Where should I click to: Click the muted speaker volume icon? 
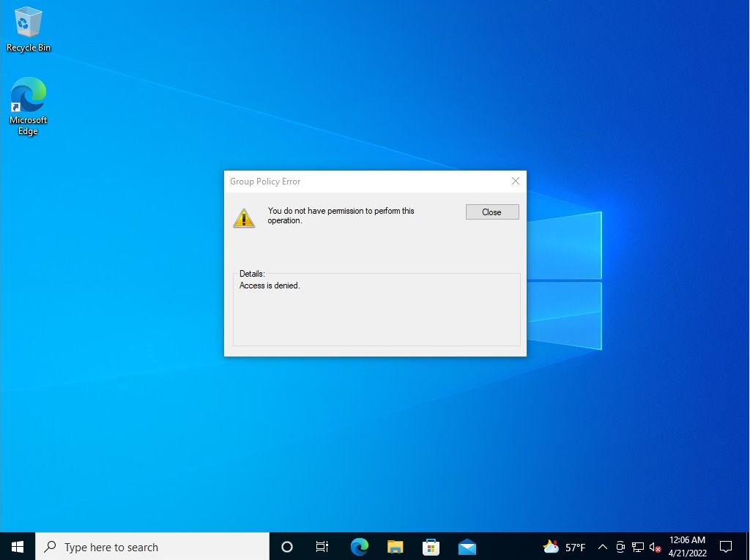point(655,547)
